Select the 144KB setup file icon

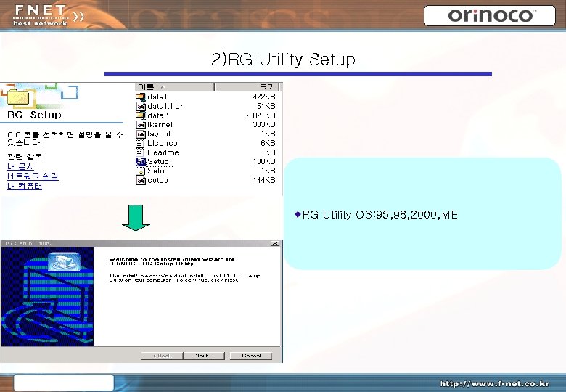[x=141, y=181]
